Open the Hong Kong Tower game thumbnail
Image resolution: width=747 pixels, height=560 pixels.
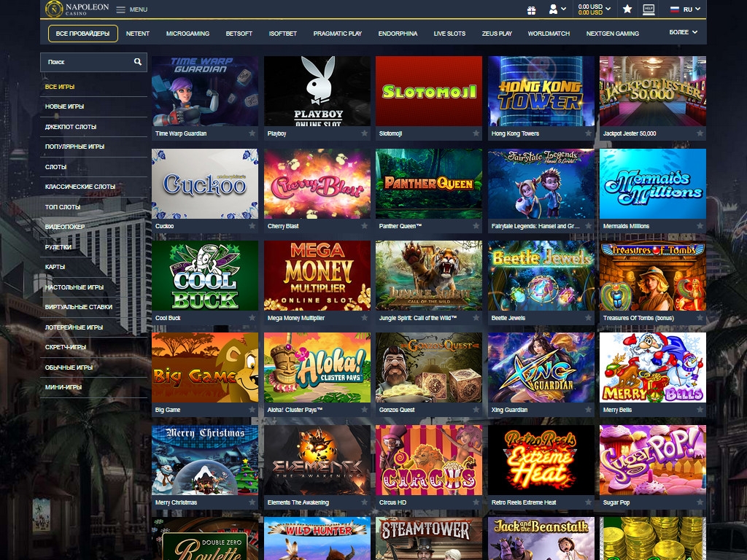(541, 91)
